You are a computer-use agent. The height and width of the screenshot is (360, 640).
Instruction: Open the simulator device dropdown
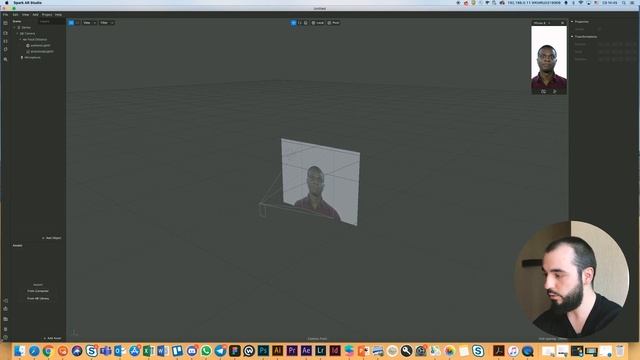point(542,23)
